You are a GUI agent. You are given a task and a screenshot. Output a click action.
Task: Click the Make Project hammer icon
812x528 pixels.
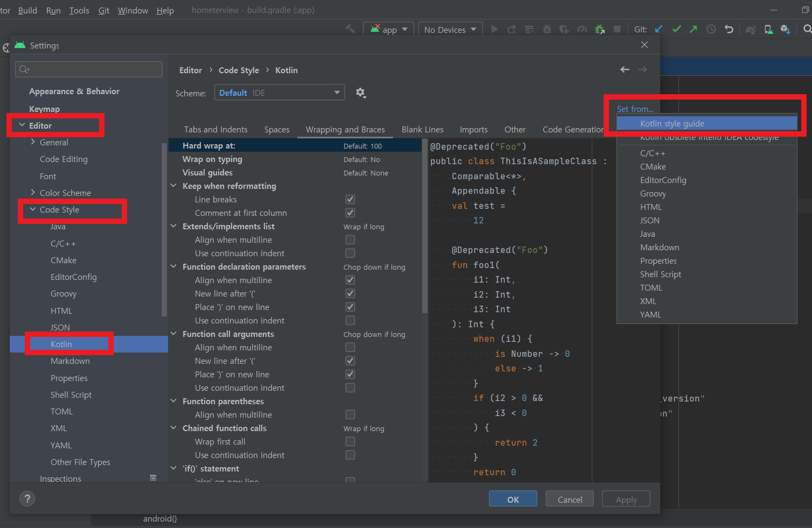click(x=350, y=29)
